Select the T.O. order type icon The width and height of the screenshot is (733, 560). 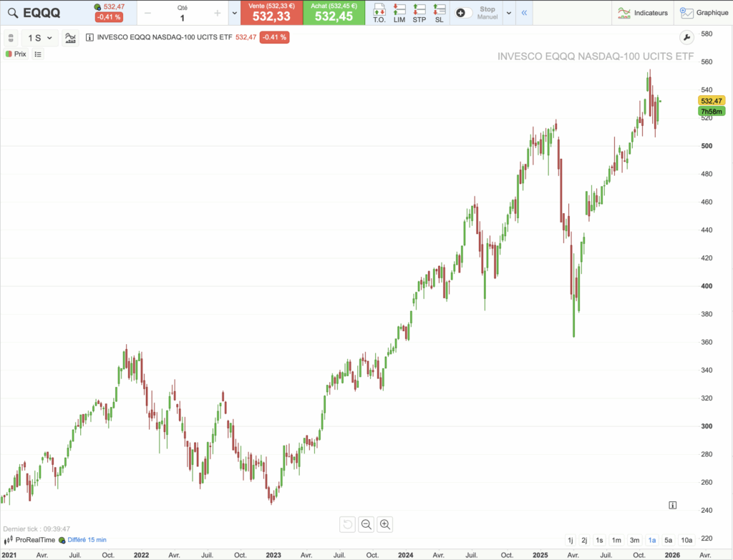[x=380, y=12]
